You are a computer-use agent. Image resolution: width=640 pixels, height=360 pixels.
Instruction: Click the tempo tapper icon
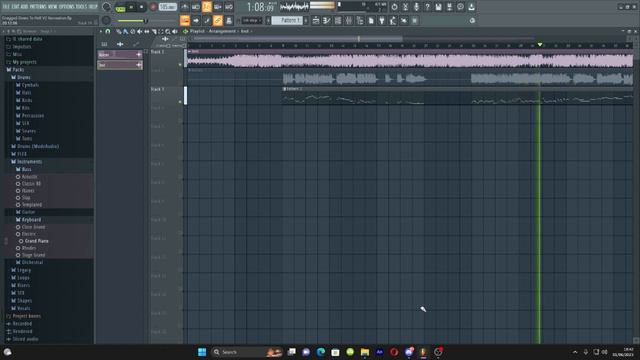coord(393,20)
